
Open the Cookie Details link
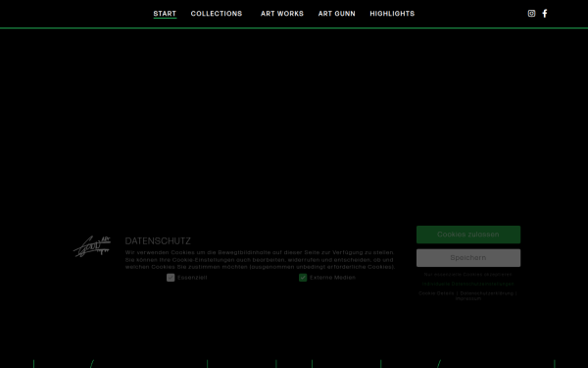pyautogui.click(x=436, y=293)
